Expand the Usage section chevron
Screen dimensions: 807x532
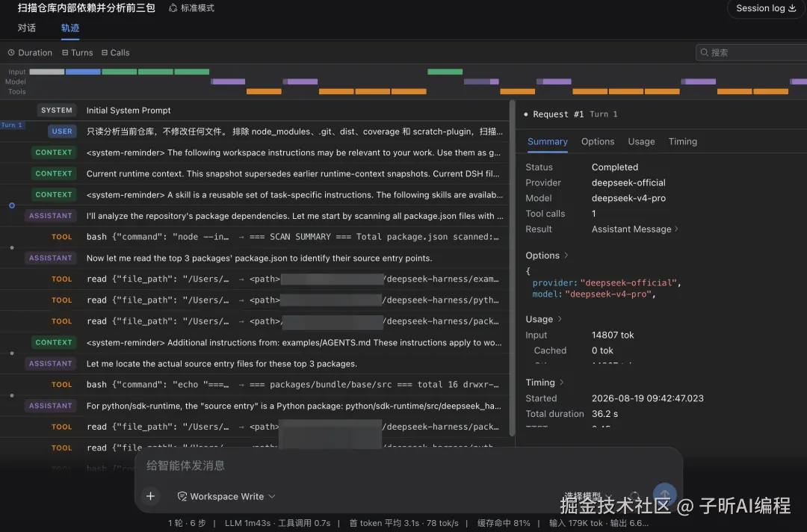point(560,319)
